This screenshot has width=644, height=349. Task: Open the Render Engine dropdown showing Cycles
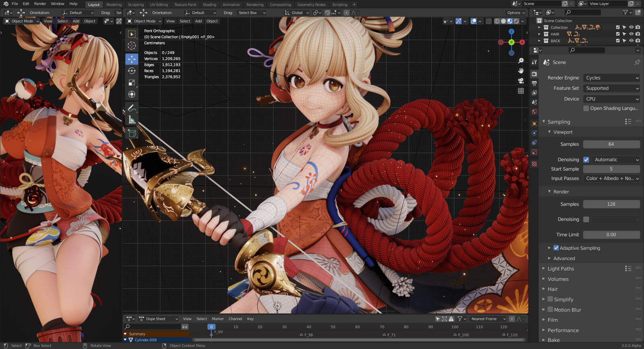point(611,78)
